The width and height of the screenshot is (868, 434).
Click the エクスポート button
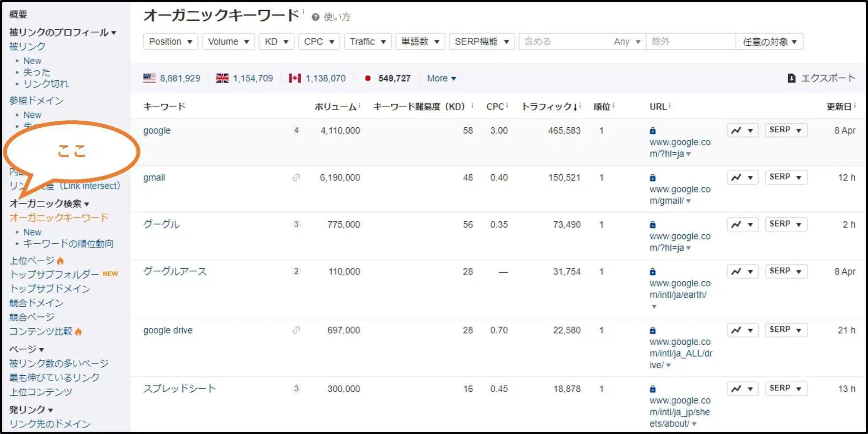click(821, 78)
